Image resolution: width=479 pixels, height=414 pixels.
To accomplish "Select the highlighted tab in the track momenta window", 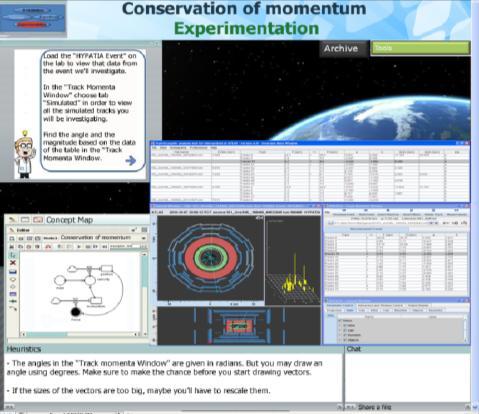I will tap(366, 229).
